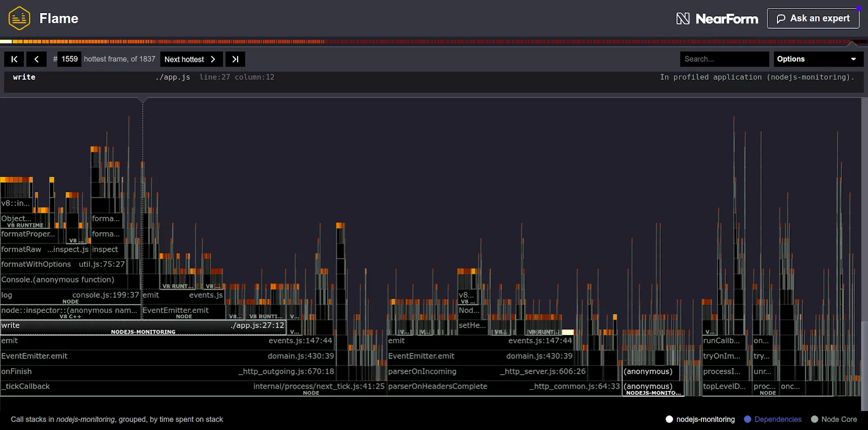Image resolution: width=868 pixels, height=430 pixels.
Task: Click 'line:27 column:12' text in info bar
Action: pyautogui.click(x=237, y=78)
